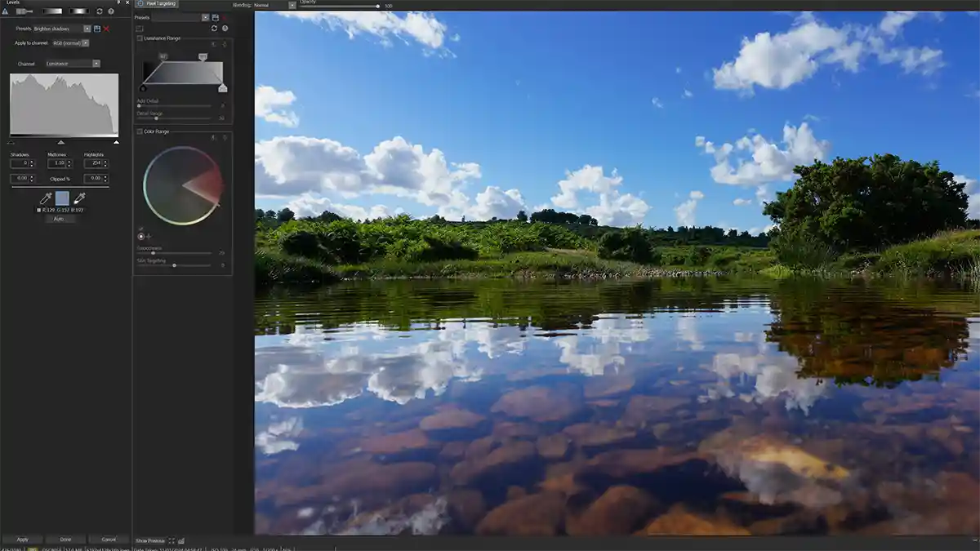Adjust the Smoothness slider
Viewport: 980px width, 551px height.
coord(175,253)
